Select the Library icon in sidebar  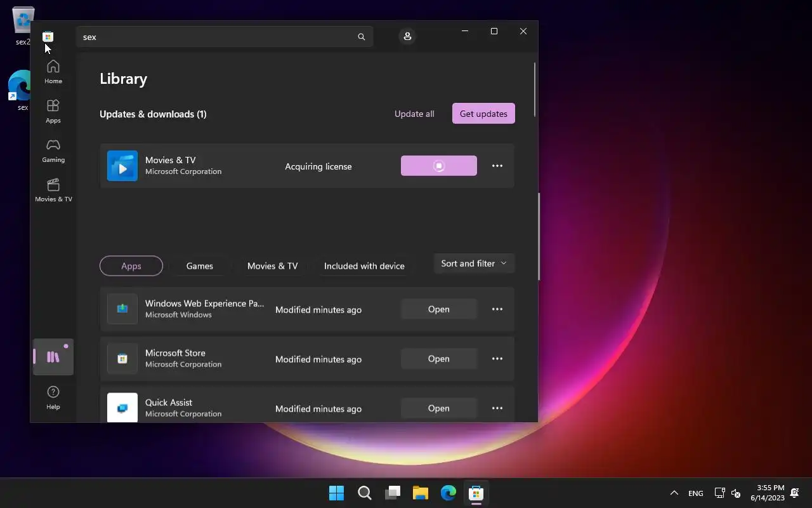coord(53,357)
